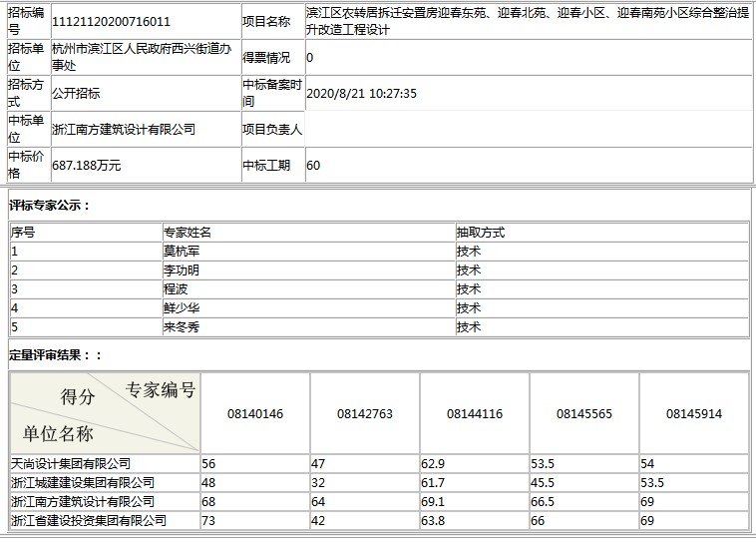Click expert number 08145914 header

click(x=694, y=413)
